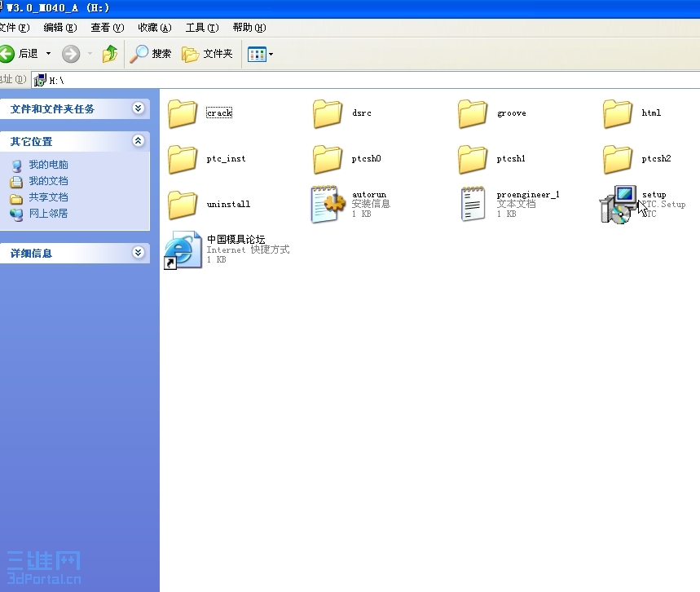Viewport: 700px width, 592px height.
Task: Select the autorun setup information file icon
Action: pos(328,204)
